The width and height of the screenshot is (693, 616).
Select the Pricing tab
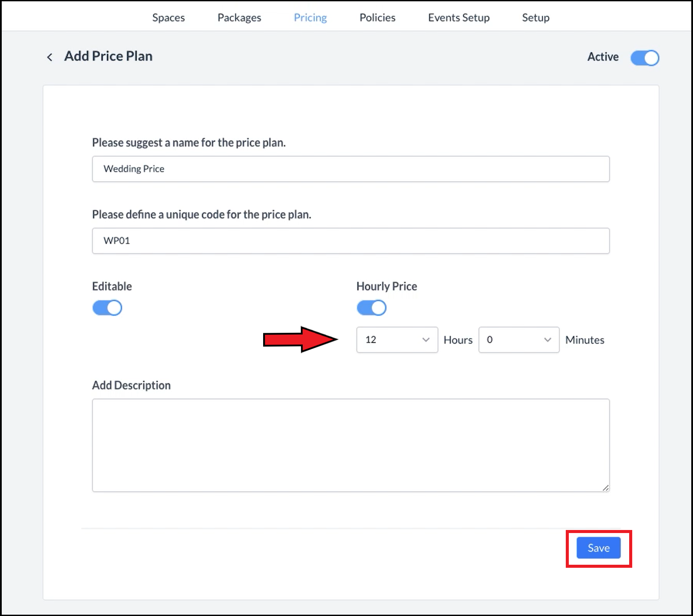(310, 17)
